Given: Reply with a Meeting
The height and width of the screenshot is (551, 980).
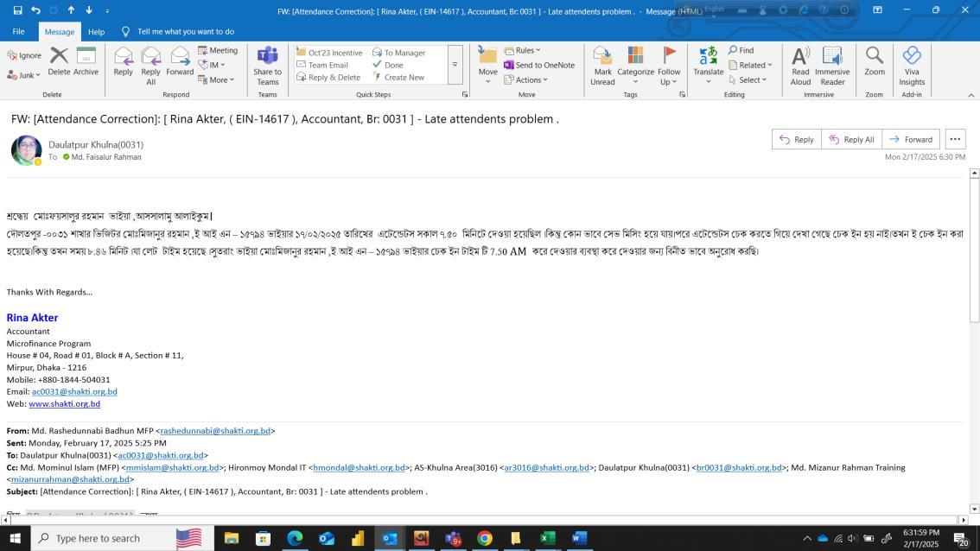Looking at the screenshot, I should (x=218, y=50).
